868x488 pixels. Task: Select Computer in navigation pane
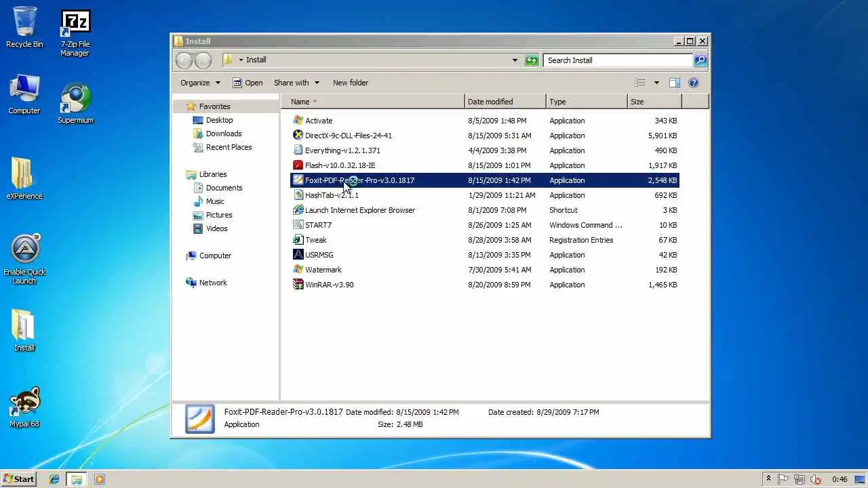pyautogui.click(x=215, y=256)
